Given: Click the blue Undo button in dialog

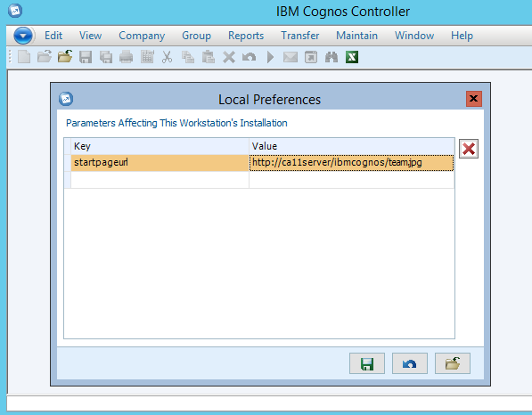Looking at the screenshot, I should point(410,363).
